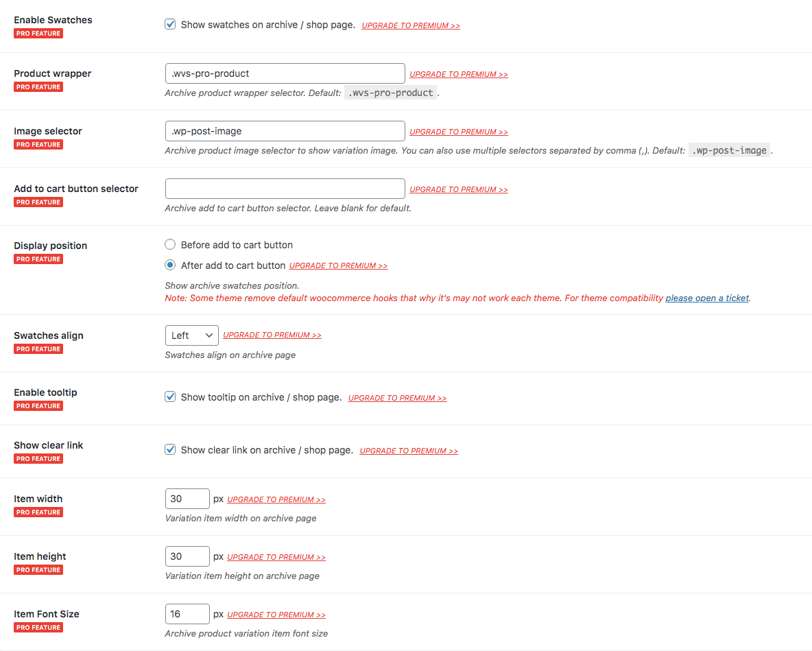Click the Item height number field
Viewport: 812px width, 651px height.
187,556
